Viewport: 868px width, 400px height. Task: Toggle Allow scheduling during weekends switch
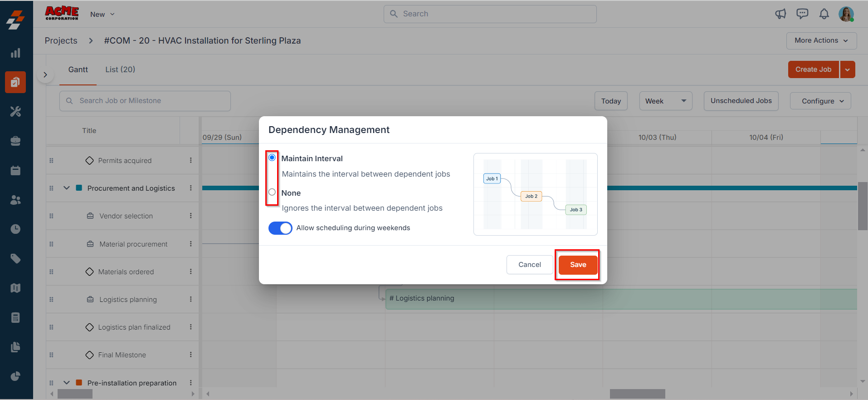280,228
